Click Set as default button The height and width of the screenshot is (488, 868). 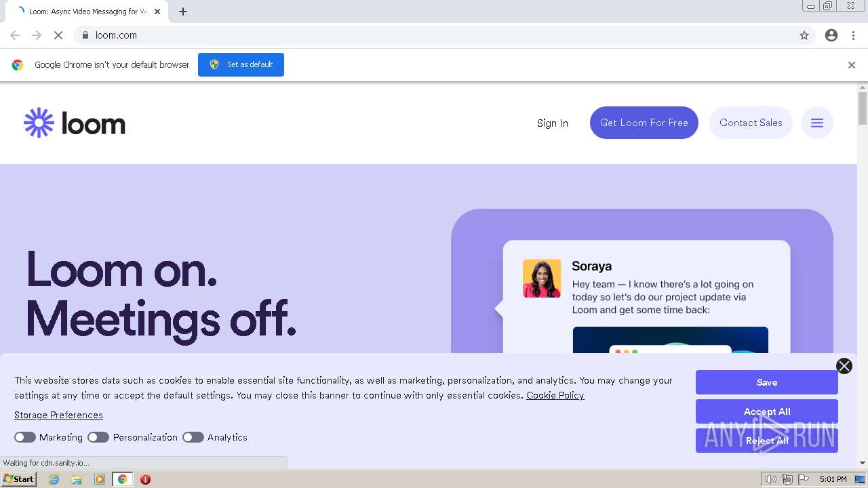[241, 64]
